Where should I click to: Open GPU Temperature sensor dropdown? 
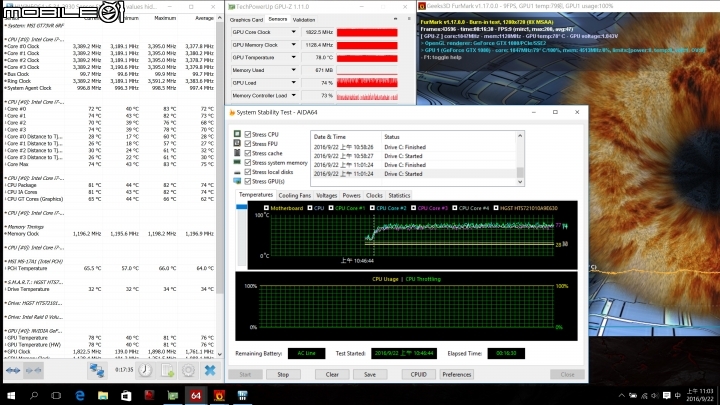293,57
